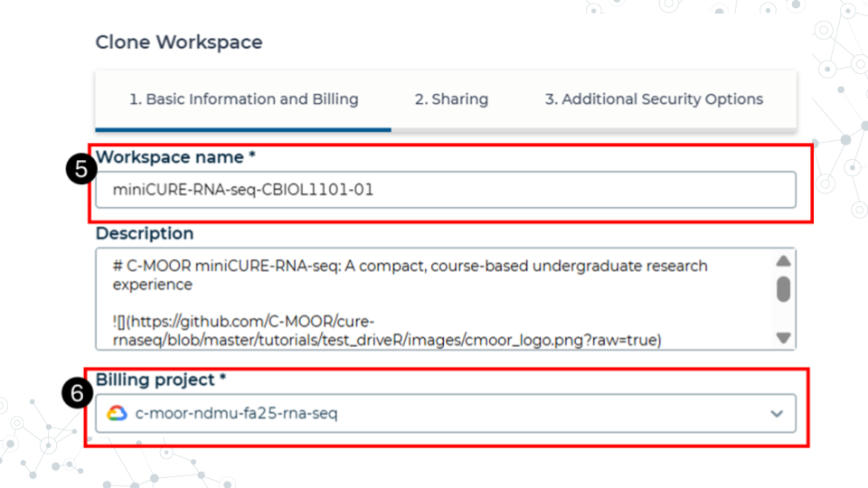Open Additional Security Options tab

tap(654, 99)
